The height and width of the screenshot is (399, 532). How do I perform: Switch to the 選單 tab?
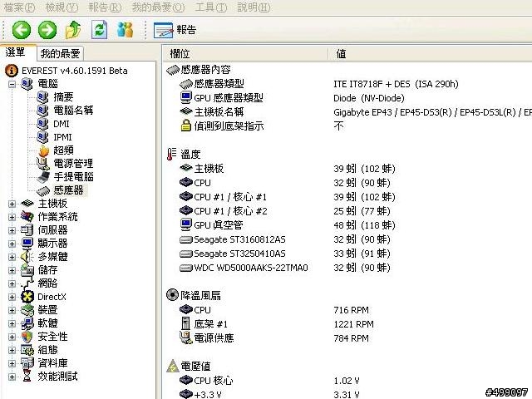(17, 52)
